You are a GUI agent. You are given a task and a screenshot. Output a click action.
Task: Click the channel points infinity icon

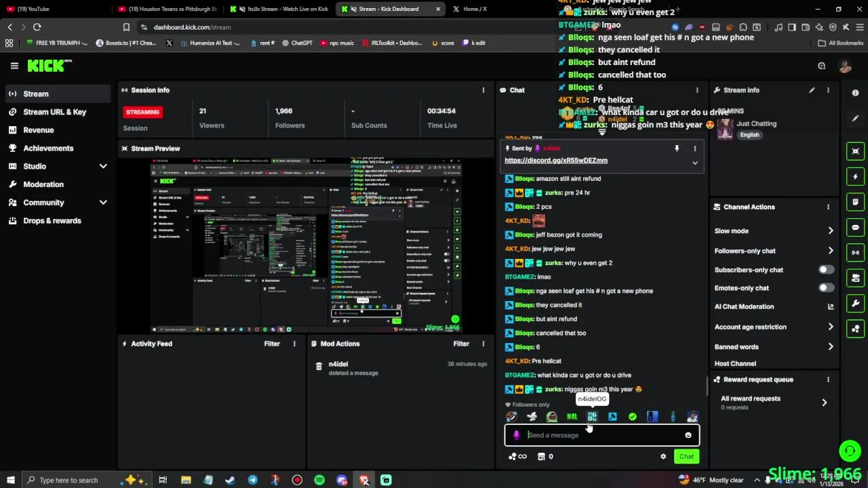tap(517, 457)
